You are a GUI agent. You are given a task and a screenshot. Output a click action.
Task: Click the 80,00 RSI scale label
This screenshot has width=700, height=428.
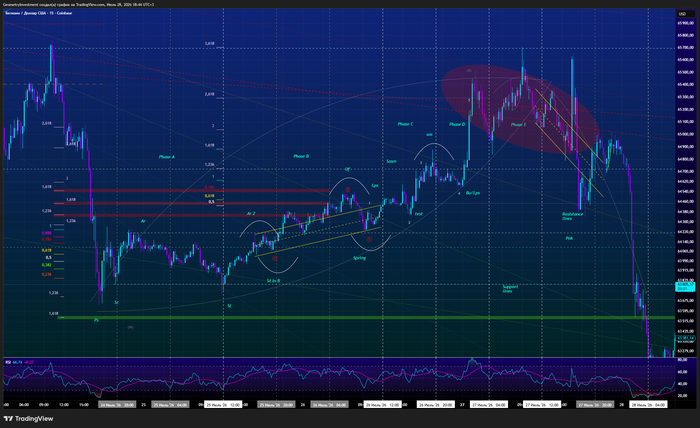pos(682,359)
